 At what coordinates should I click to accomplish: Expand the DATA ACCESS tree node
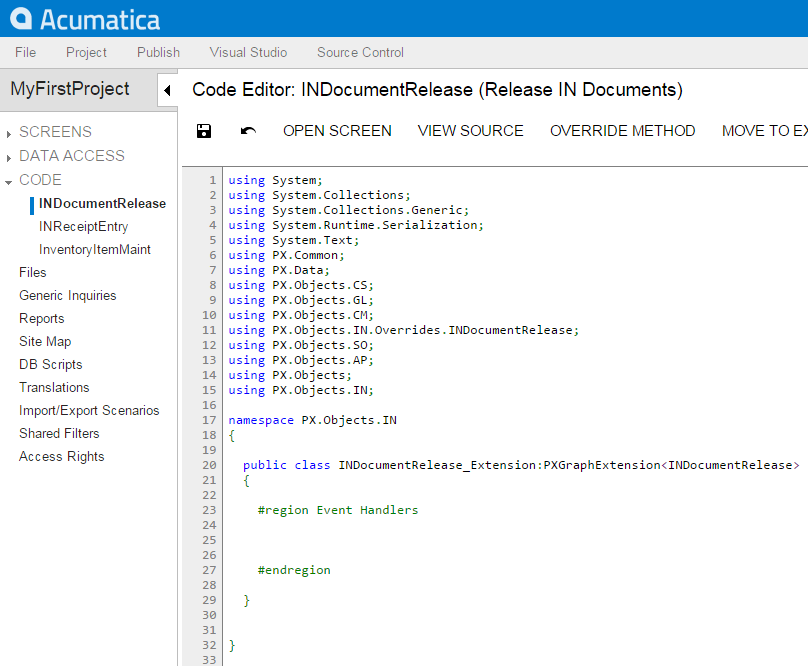[x=9, y=156]
